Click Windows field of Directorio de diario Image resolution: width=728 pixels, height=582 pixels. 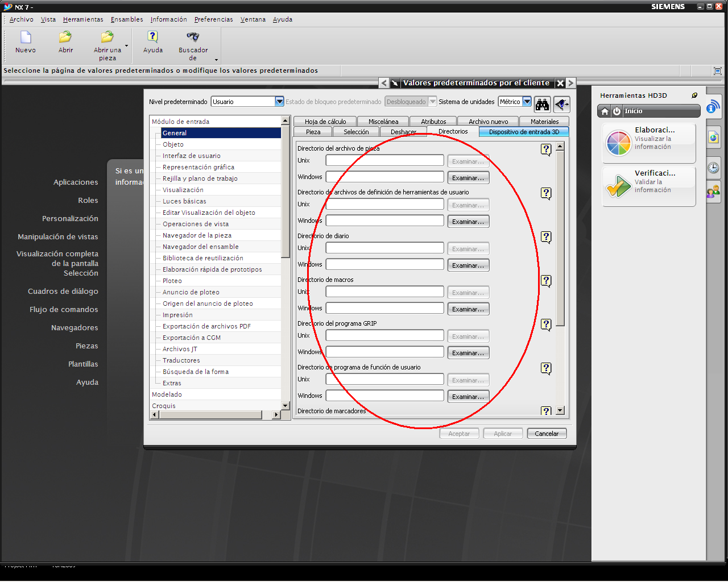tap(384, 264)
